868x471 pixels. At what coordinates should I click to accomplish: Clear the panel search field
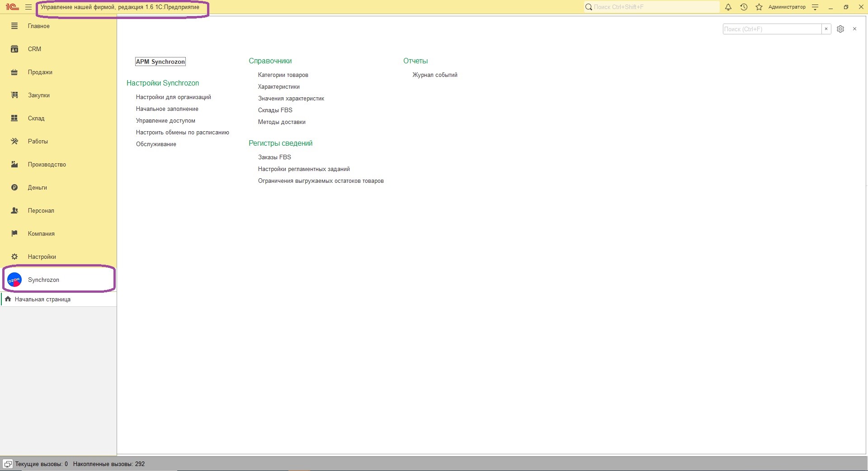(x=826, y=29)
